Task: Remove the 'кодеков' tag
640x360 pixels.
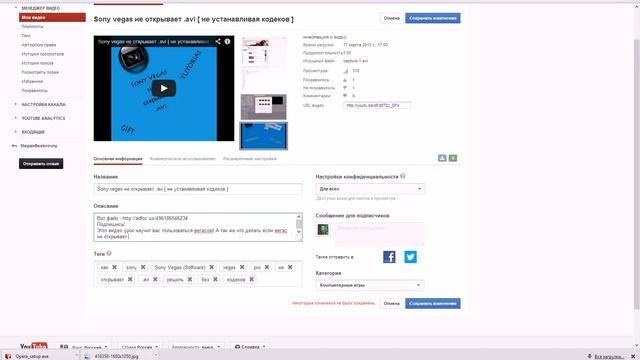Action: [x=252, y=279]
